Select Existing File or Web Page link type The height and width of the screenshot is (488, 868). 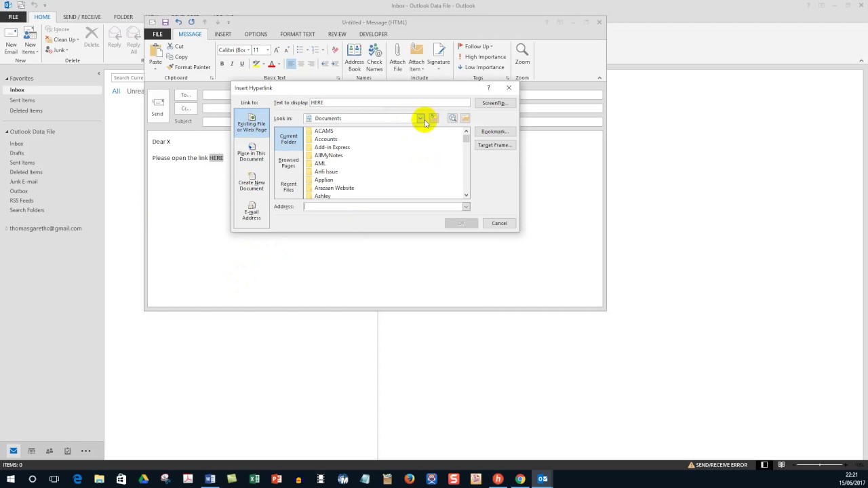[251, 123]
